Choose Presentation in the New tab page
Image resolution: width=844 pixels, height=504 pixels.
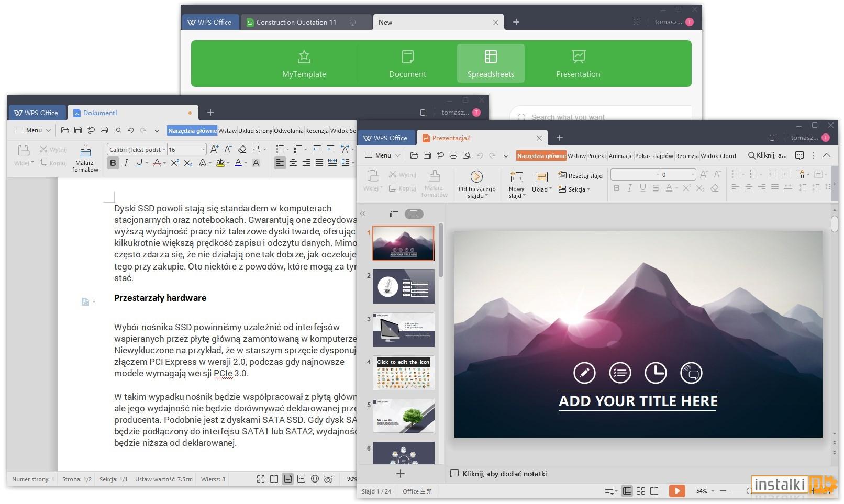(x=578, y=63)
